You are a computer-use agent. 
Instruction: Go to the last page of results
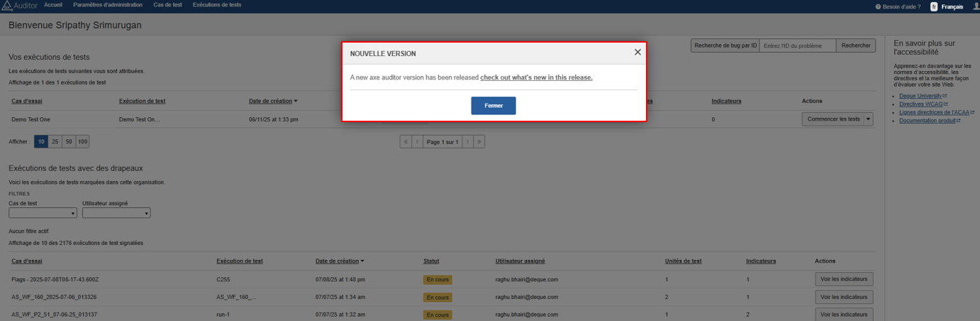click(x=479, y=142)
